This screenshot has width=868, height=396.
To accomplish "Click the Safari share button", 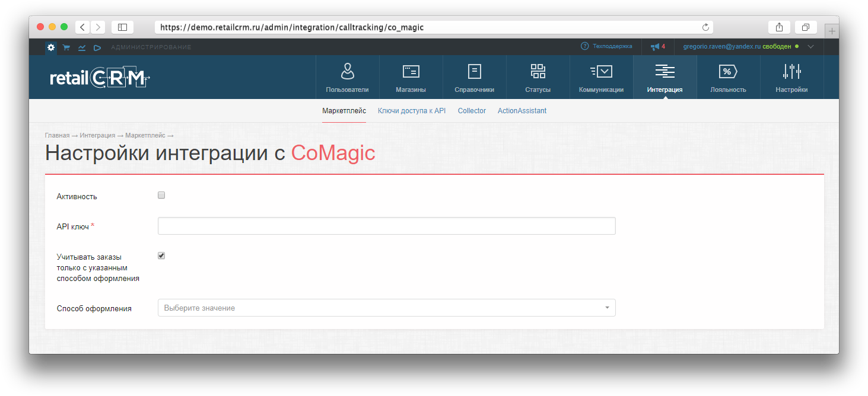I will click(x=779, y=27).
